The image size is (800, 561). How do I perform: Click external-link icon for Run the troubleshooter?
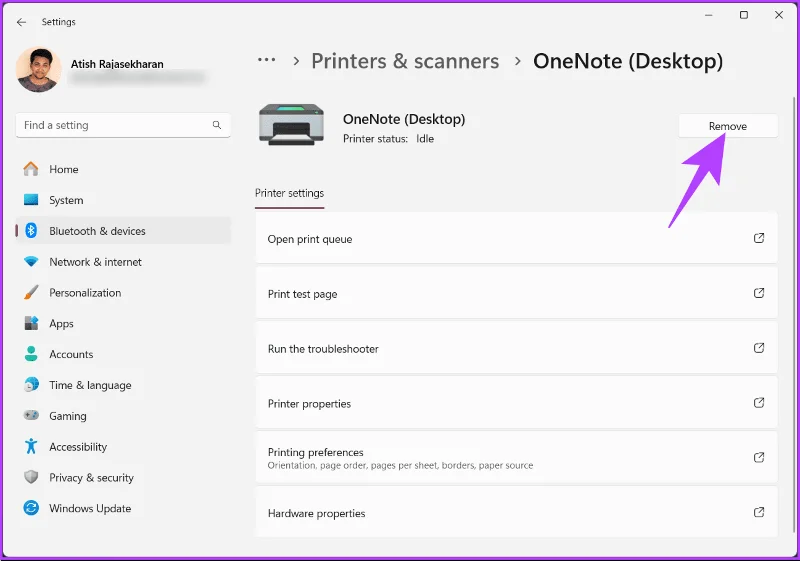tap(759, 348)
